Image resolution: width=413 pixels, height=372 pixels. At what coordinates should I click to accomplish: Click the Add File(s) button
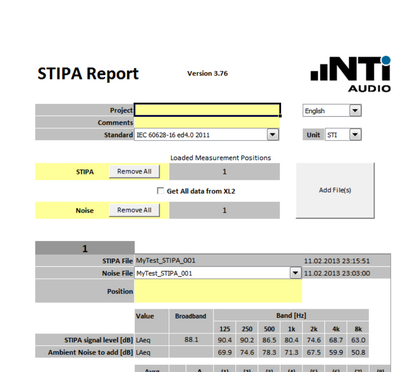(335, 190)
